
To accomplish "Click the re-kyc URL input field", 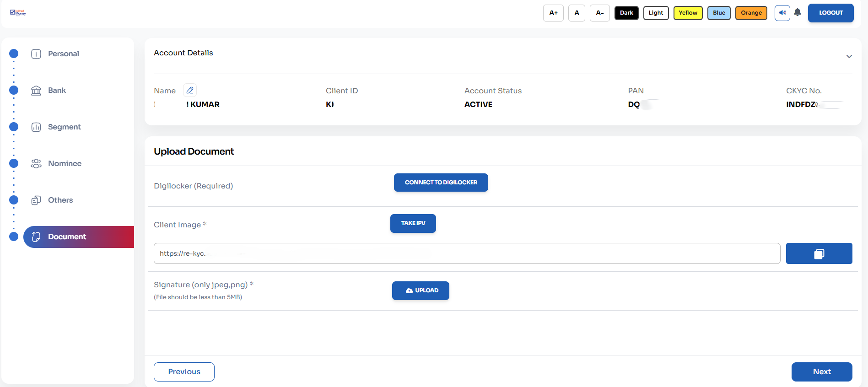I will click(x=467, y=253).
